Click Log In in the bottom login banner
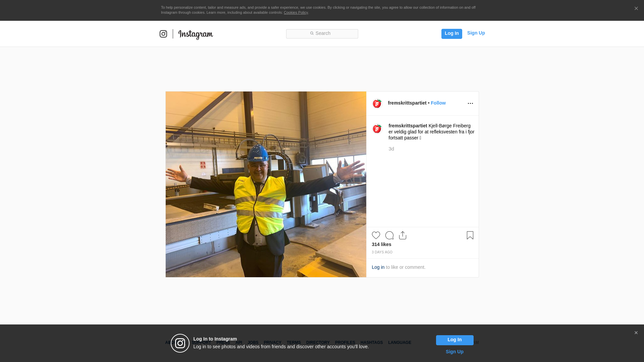This screenshot has height=362, width=644. 454,340
